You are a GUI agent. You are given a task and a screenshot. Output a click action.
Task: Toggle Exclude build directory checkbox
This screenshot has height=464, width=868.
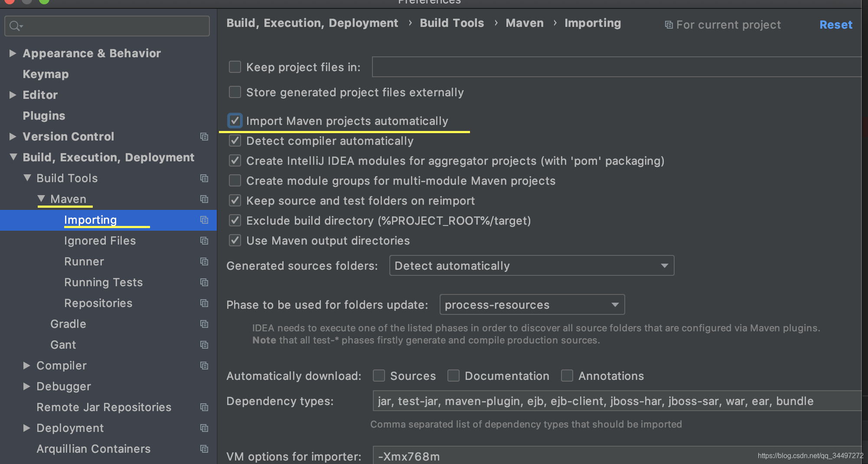(x=235, y=220)
